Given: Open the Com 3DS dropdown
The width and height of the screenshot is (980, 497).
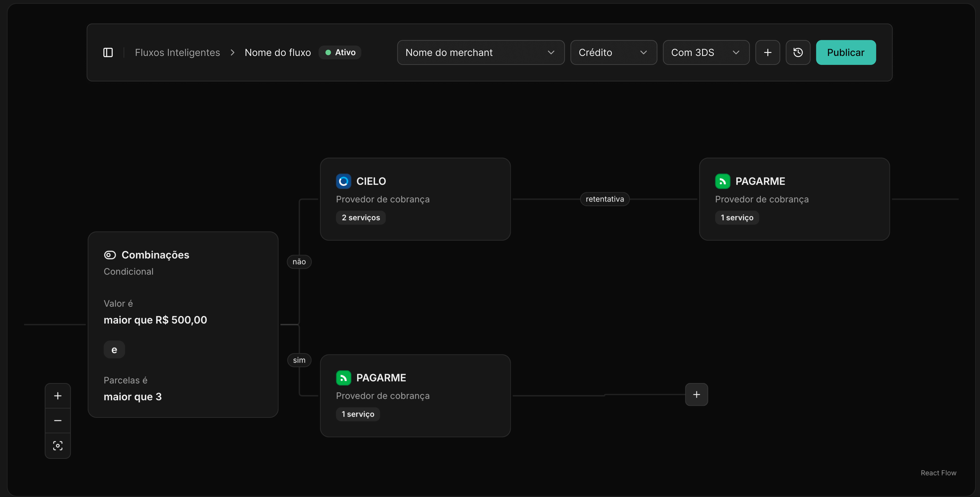Looking at the screenshot, I should coord(706,52).
